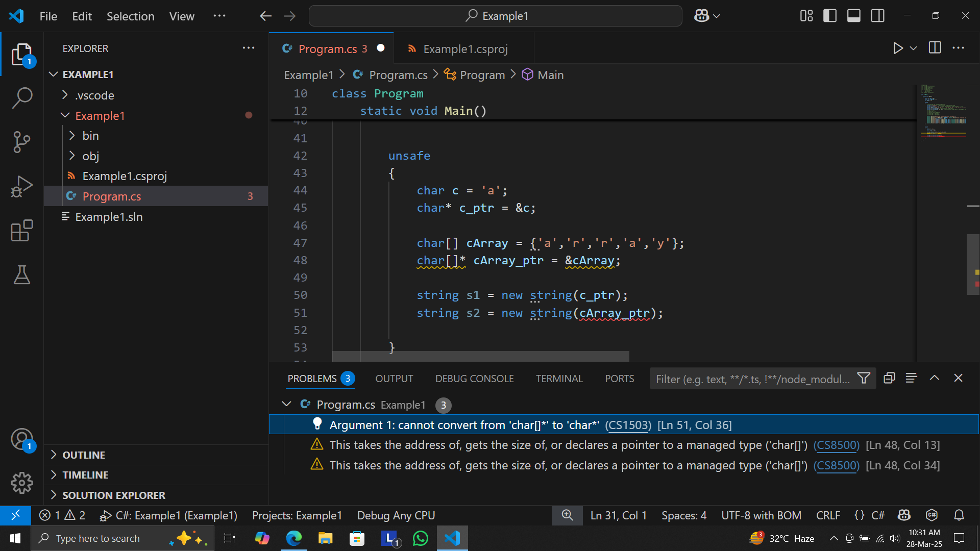Screen dimensions: 980x551
Task: Switch to the DEBUG CONSOLE tab
Action: [x=474, y=379]
